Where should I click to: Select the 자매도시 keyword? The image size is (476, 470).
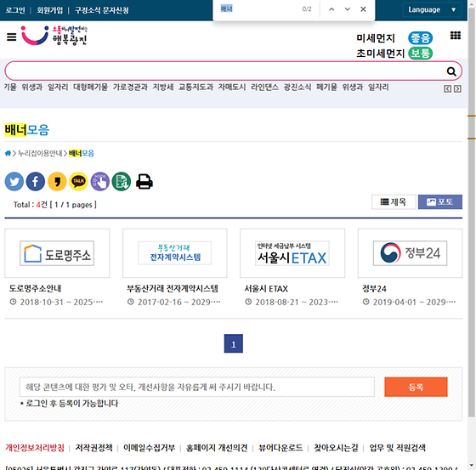click(232, 88)
